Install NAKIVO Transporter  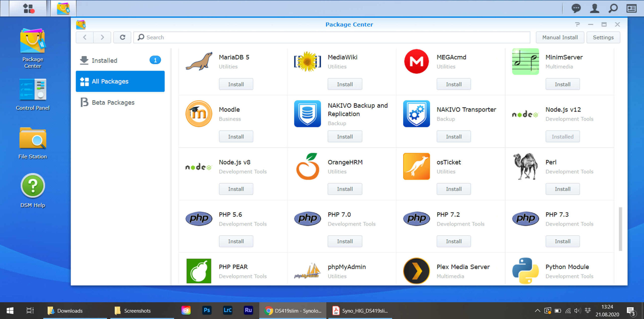pos(454,137)
